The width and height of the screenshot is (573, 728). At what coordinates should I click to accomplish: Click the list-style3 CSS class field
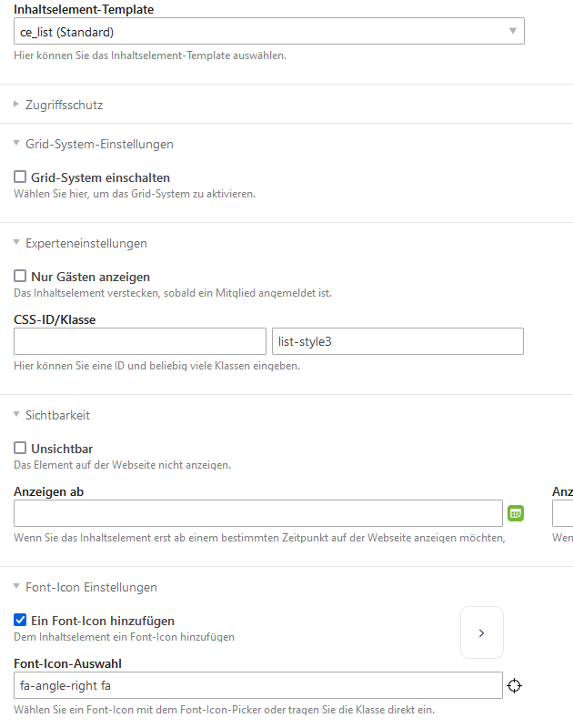(x=397, y=341)
